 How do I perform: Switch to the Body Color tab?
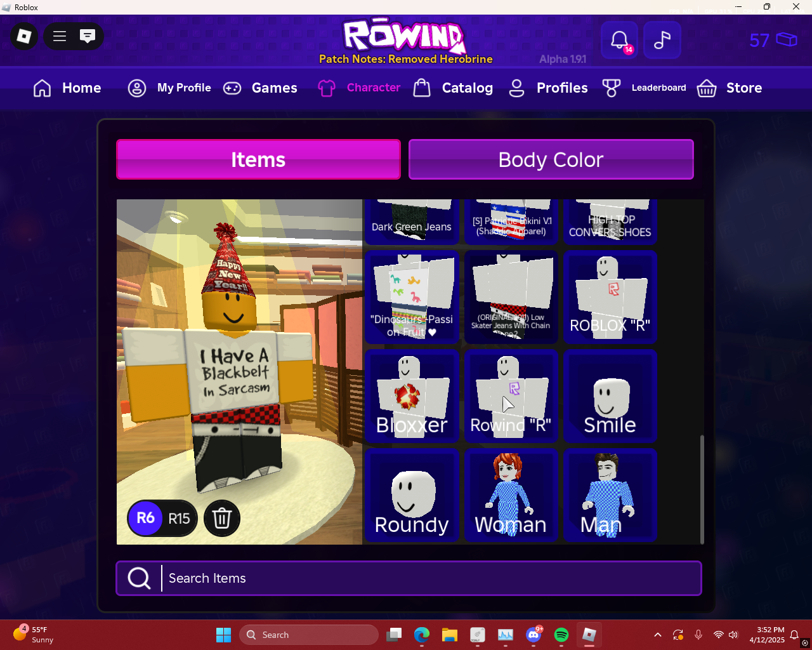(x=551, y=159)
